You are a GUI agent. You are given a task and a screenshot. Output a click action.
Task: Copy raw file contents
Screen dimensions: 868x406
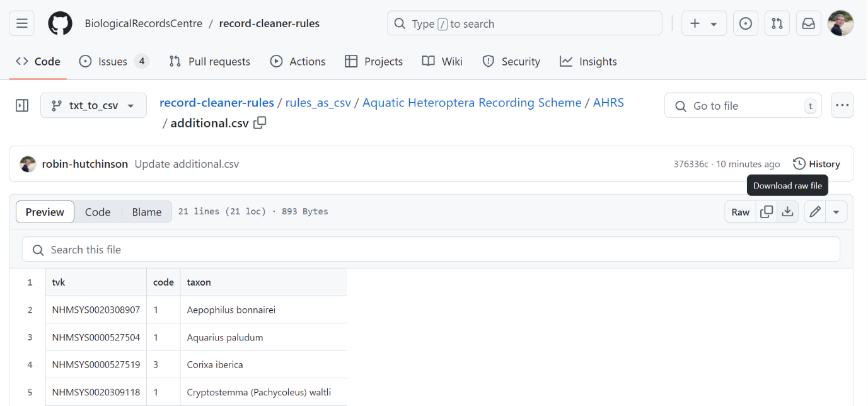767,212
